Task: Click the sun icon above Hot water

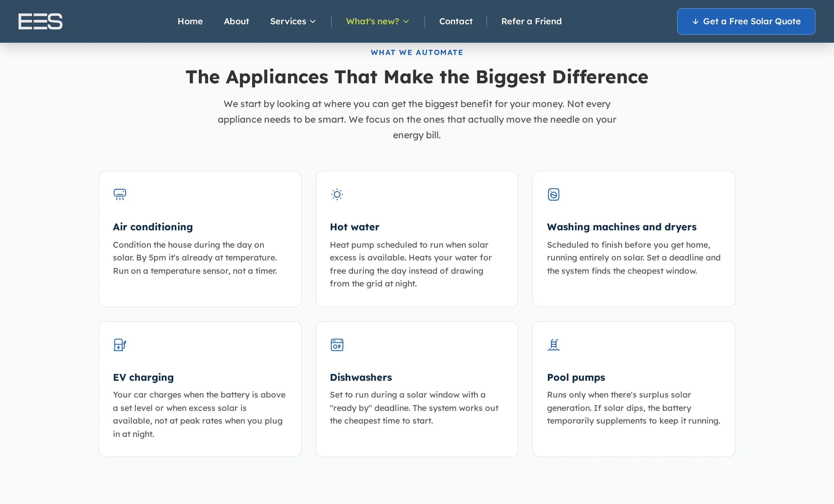Action: [337, 194]
